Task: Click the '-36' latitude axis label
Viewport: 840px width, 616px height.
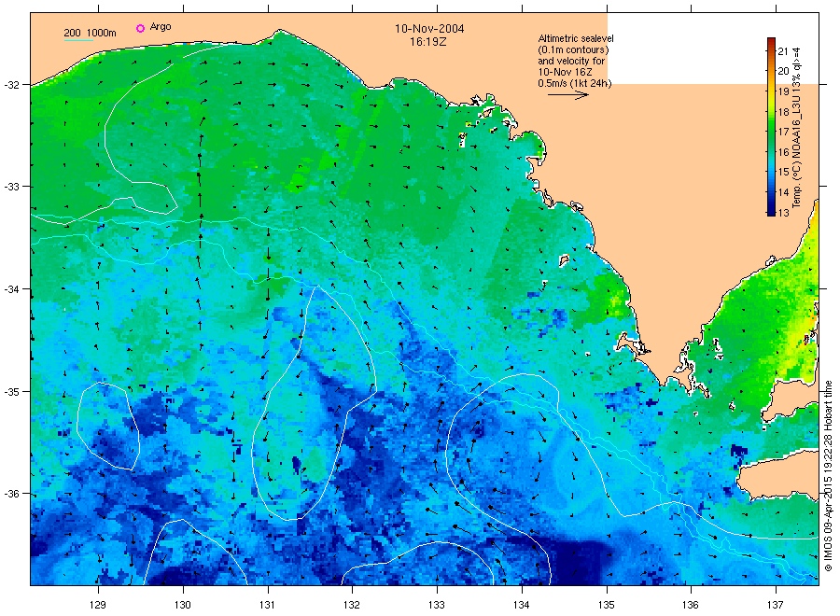Action: (x=11, y=494)
